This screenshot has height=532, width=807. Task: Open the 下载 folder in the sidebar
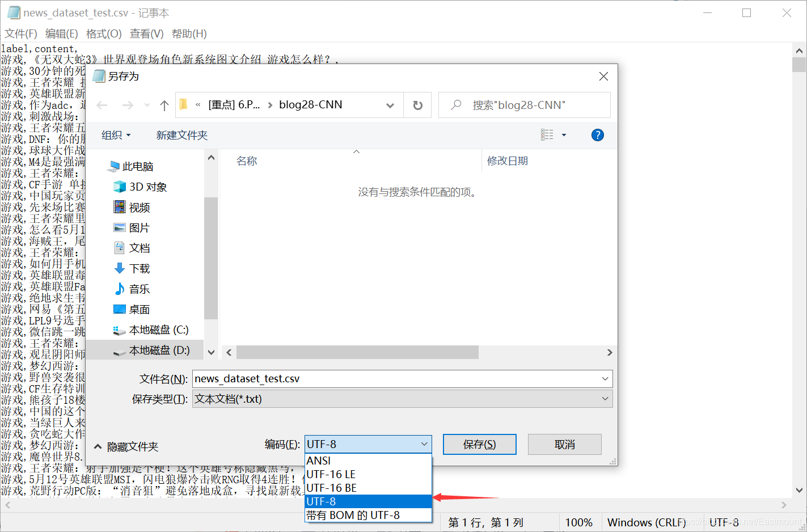coord(139,268)
